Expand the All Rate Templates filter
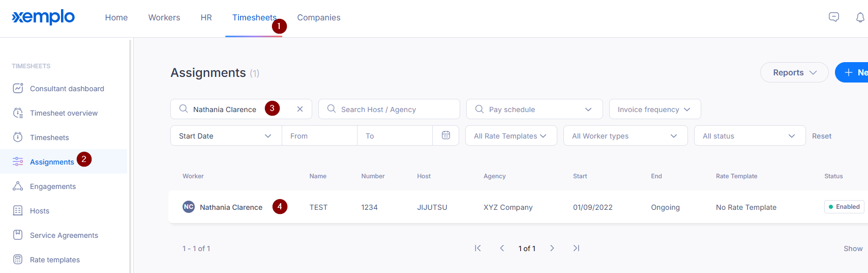Screen dimensions: 868x273 [x=511, y=136]
